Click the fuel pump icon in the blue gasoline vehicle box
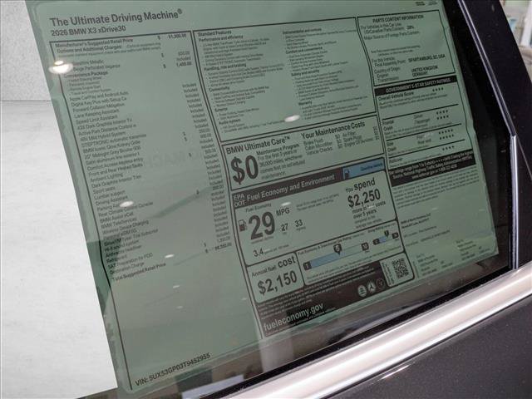Viewport: 532px width, 399px height. click(347, 175)
